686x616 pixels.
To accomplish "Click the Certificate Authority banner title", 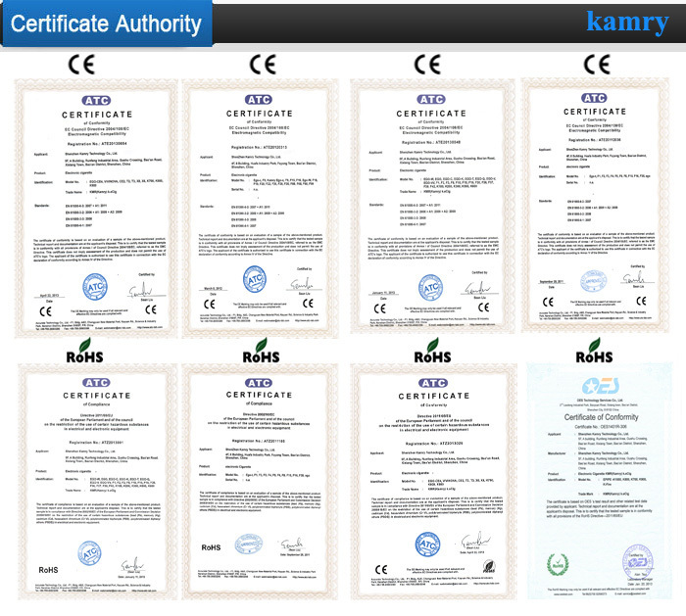I will [x=106, y=24].
